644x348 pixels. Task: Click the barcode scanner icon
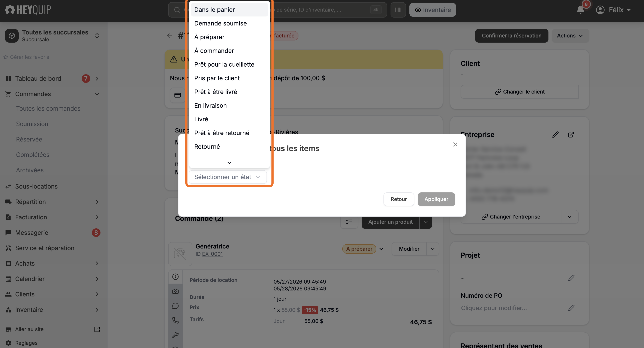pyautogui.click(x=398, y=10)
